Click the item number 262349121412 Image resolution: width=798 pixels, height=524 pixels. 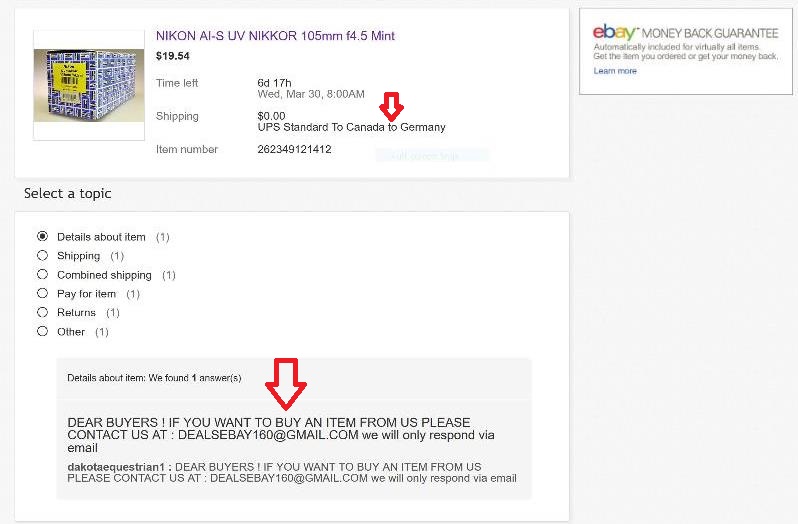click(294, 149)
